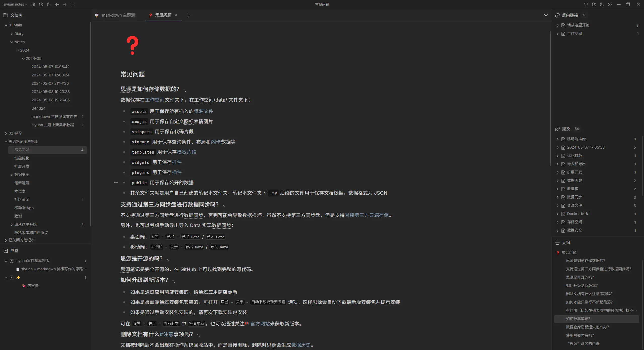Screen dimensions: 644x350
Task: Open a new tab with the plus button
Action: [x=189, y=15]
